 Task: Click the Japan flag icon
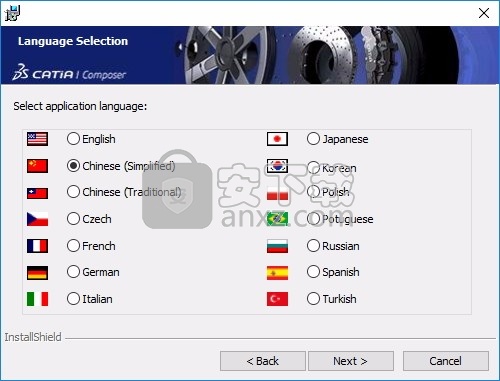click(x=277, y=139)
